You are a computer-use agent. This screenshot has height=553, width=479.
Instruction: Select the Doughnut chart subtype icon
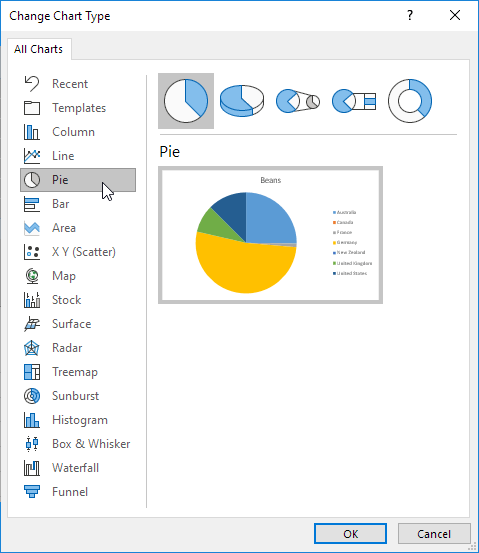410,101
